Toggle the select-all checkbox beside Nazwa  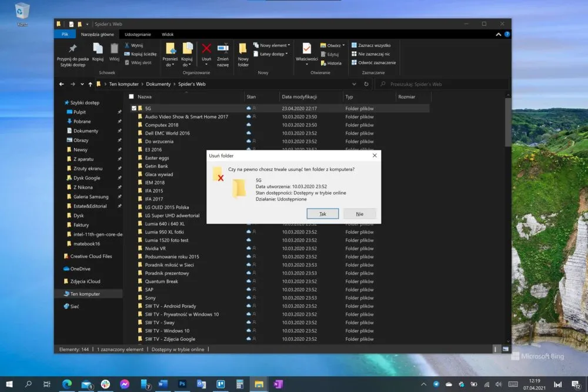pyautogui.click(x=131, y=96)
